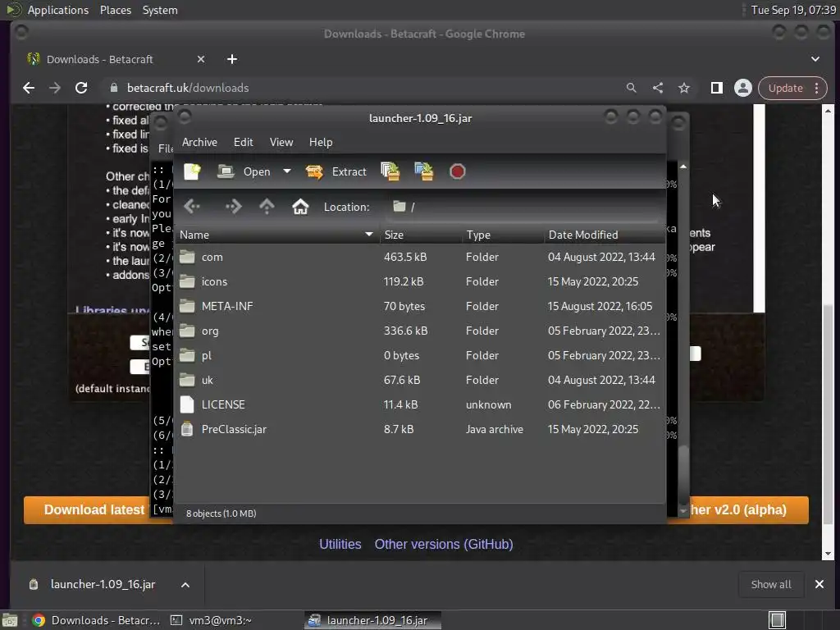Select the LICENSE file
The height and width of the screenshot is (630, 840).
pos(420,405)
